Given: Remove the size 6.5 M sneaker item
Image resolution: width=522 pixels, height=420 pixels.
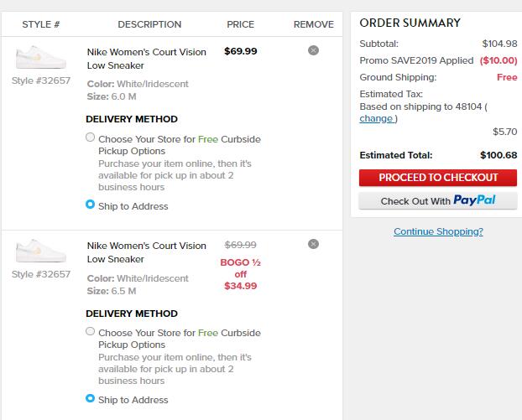Looking at the screenshot, I should point(313,244).
